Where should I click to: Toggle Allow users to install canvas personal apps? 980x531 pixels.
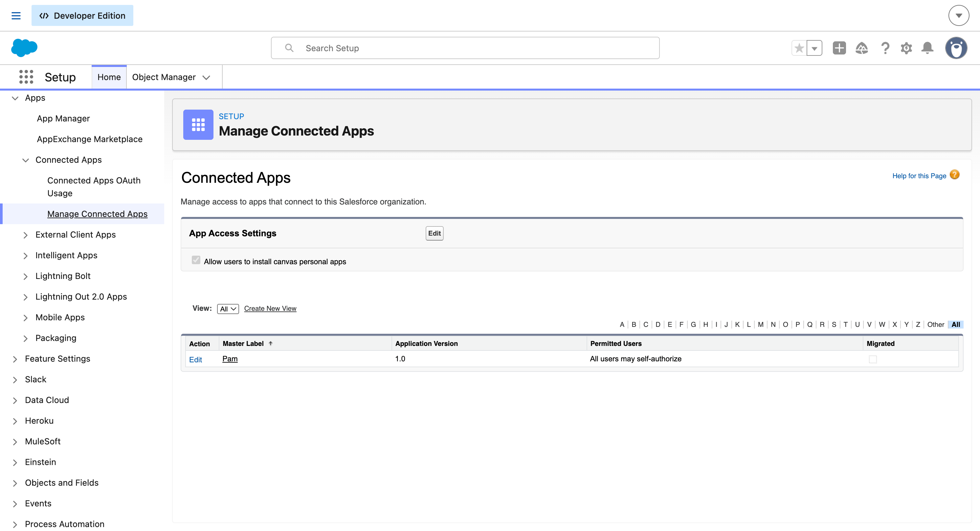tap(196, 260)
